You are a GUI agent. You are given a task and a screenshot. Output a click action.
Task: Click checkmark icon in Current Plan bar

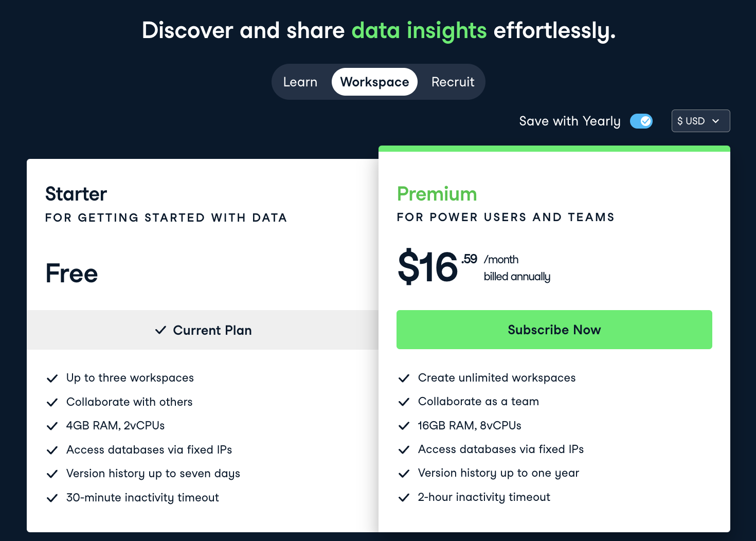pos(160,330)
